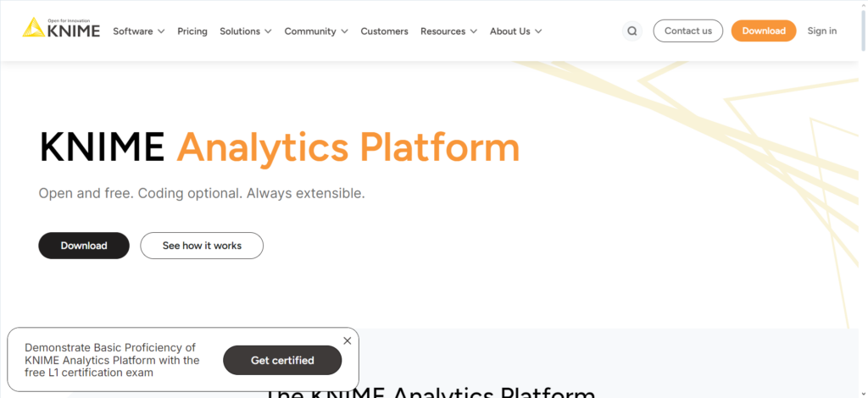Click the Get certified button
This screenshot has height=398, width=868.
282,361
